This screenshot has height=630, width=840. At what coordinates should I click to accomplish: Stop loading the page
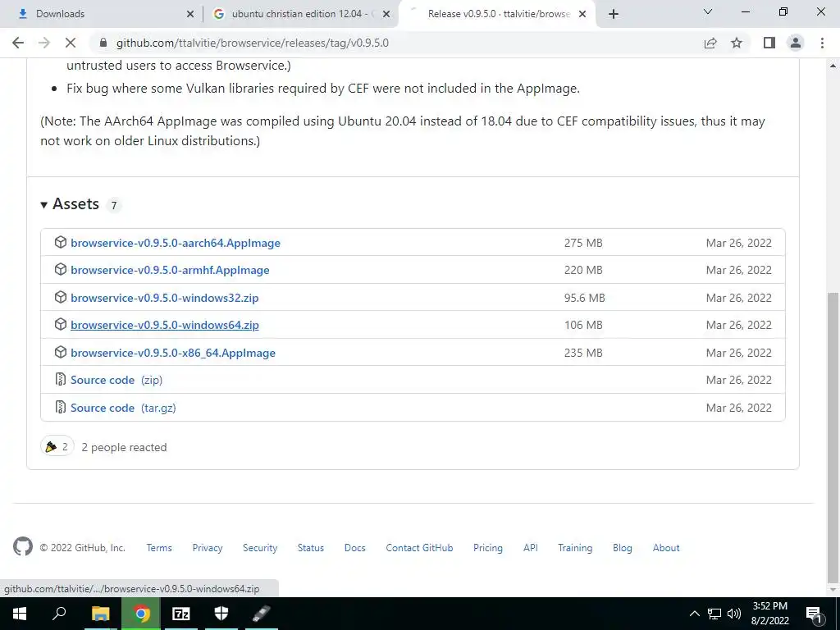coord(71,43)
